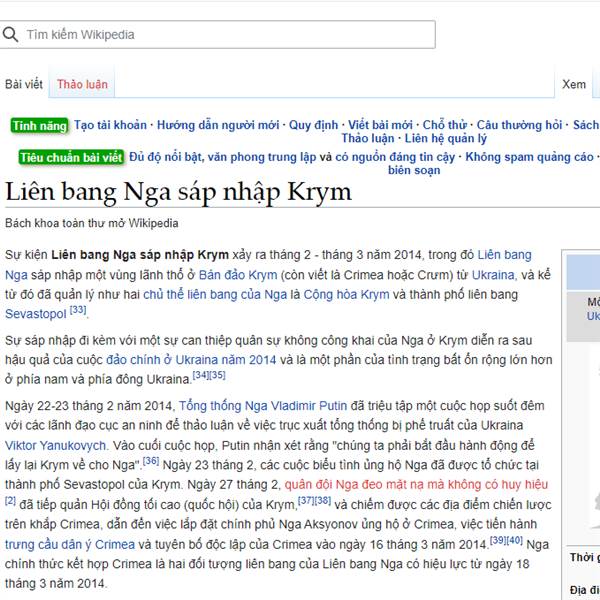Open Câu thường hỏi link
Image resolution: width=600 pixels, height=600 pixels.
[x=519, y=125]
